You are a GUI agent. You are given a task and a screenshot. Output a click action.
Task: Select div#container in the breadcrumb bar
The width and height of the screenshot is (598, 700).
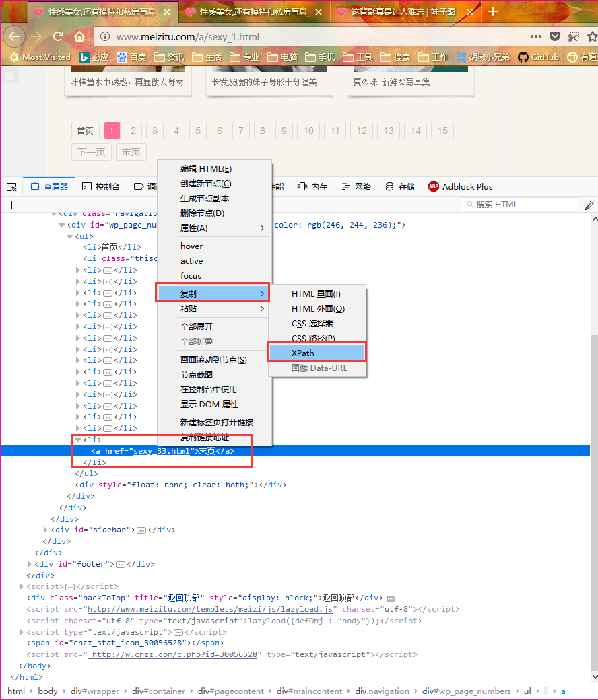158,691
